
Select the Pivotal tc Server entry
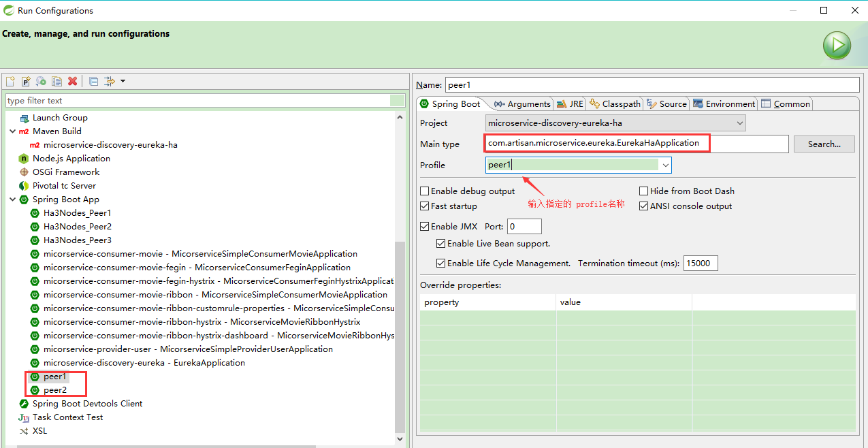tap(64, 186)
